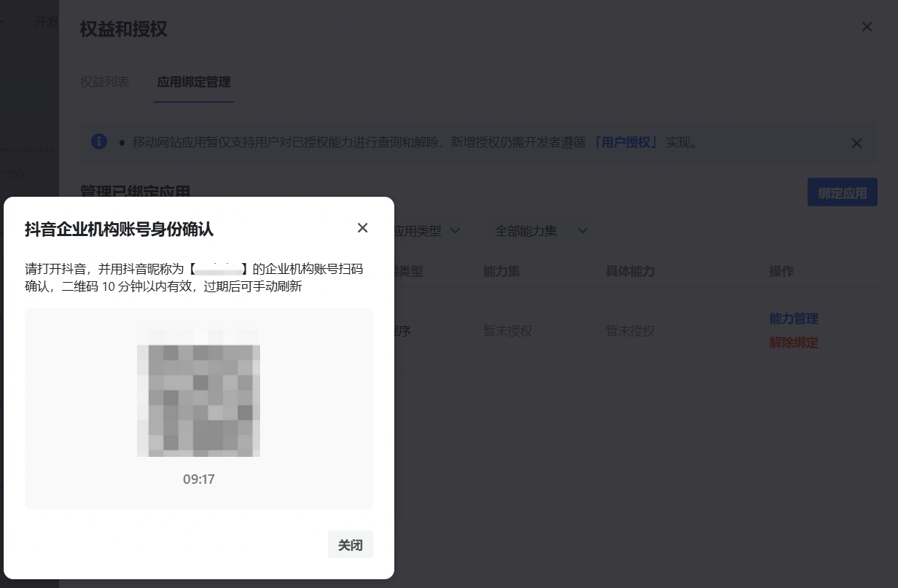
Task: Click the 具体能力 column header
Action: coord(630,271)
